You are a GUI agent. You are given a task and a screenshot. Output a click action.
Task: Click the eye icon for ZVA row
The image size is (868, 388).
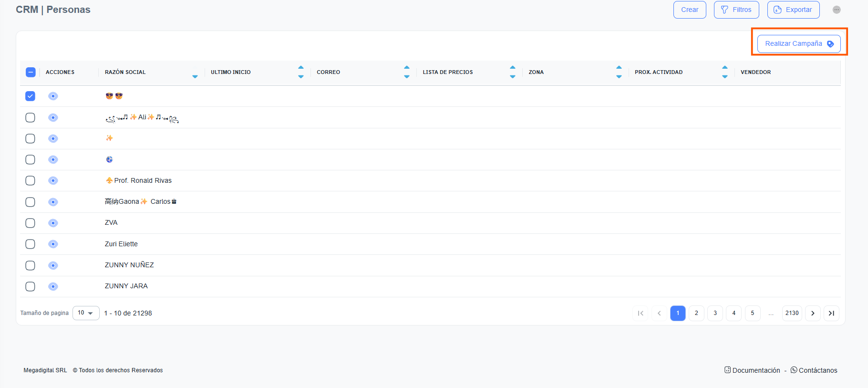click(53, 223)
